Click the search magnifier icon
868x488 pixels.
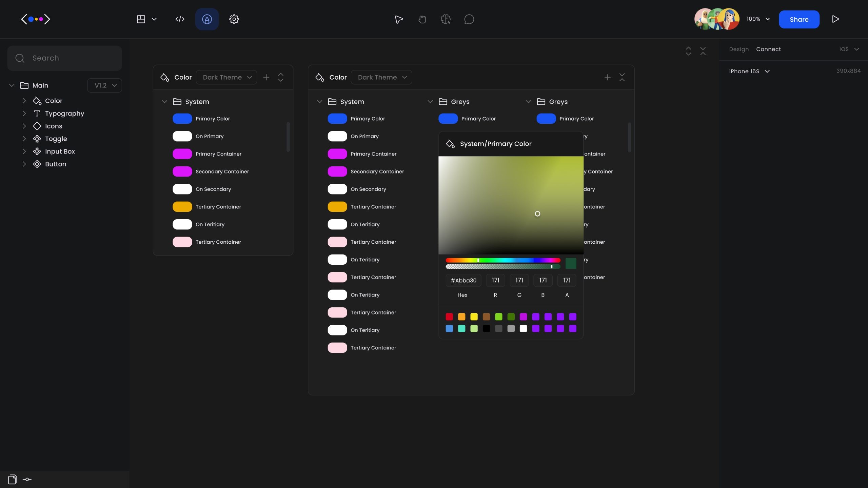pos(20,58)
